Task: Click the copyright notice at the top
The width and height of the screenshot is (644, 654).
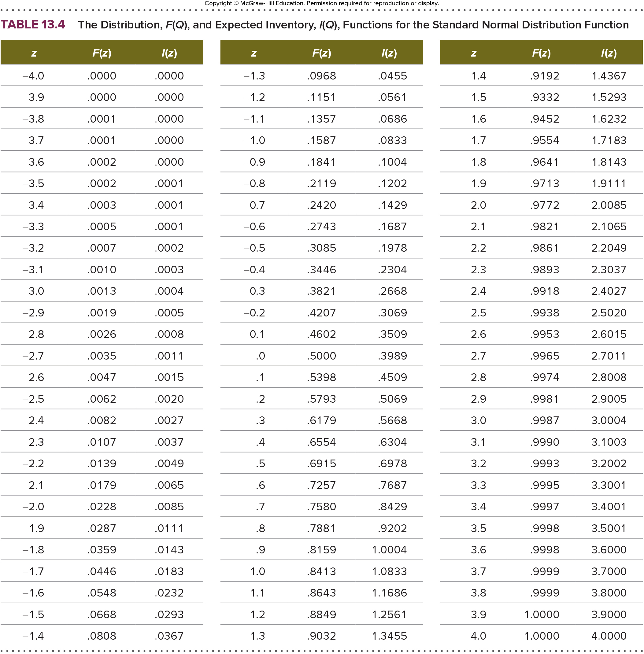Action: click(322, 3)
